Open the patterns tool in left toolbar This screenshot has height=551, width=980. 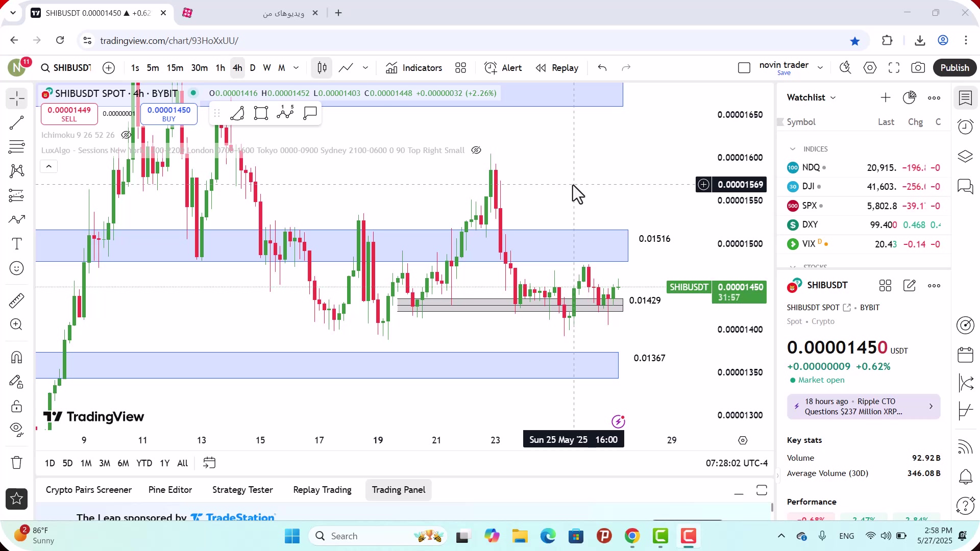tap(17, 171)
